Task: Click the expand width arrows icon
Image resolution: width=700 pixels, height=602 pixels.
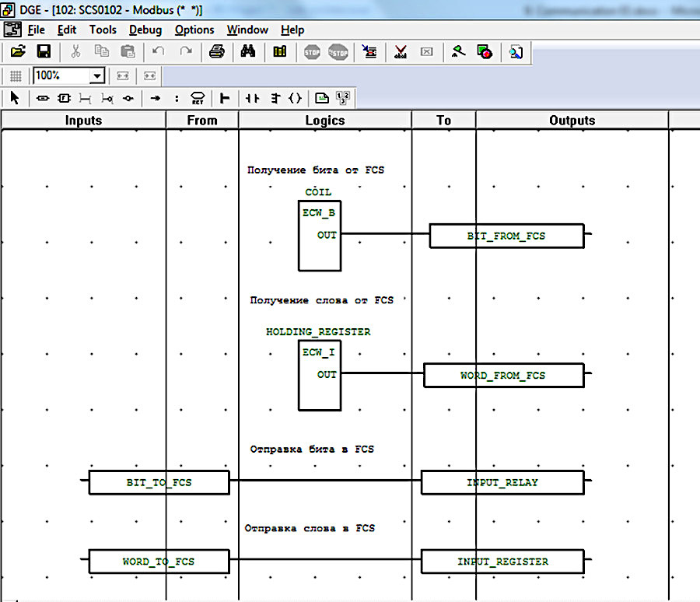Action: (x=123, y=76)
